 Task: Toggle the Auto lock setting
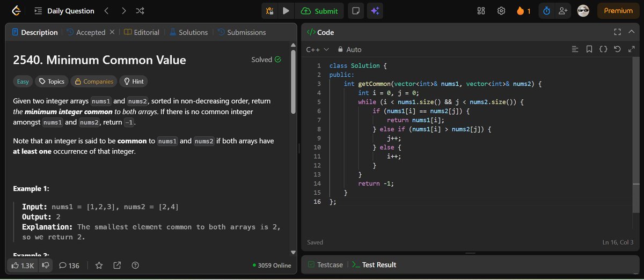pos(349,49)
